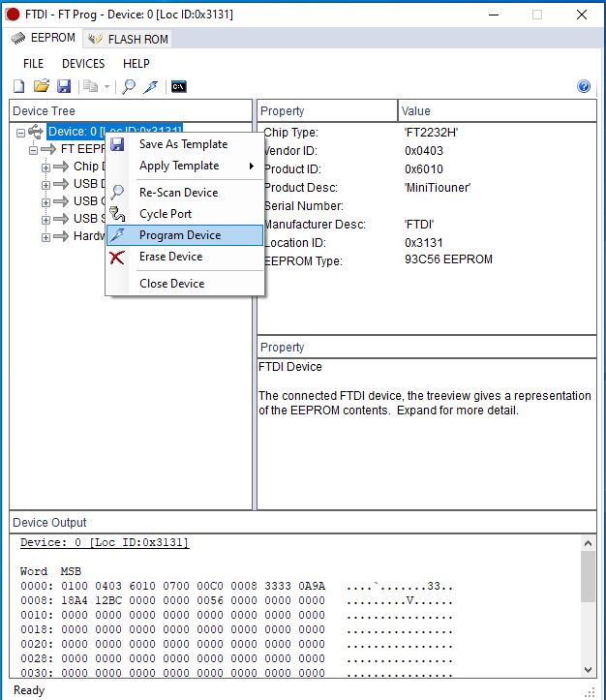Image resolution: width=606 pixels, height=700 pixels.
Task: Click the New template toolbar icon
Action: [19, 86]
